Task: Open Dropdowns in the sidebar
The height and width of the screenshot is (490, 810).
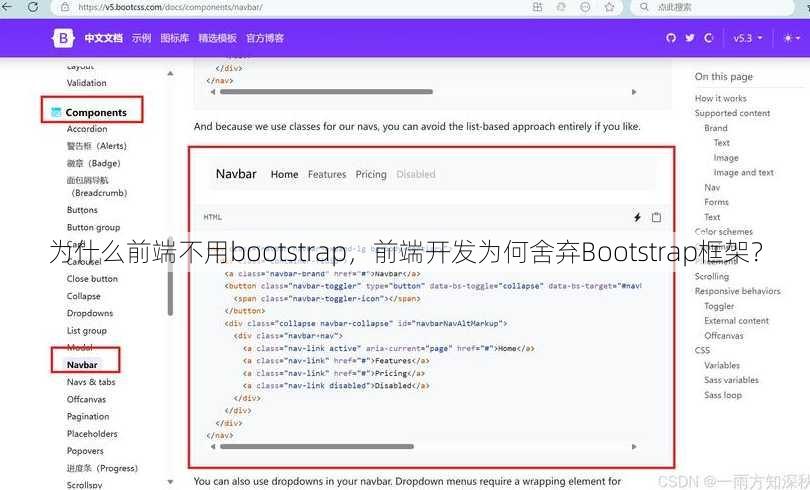Action: click(90, 313)
